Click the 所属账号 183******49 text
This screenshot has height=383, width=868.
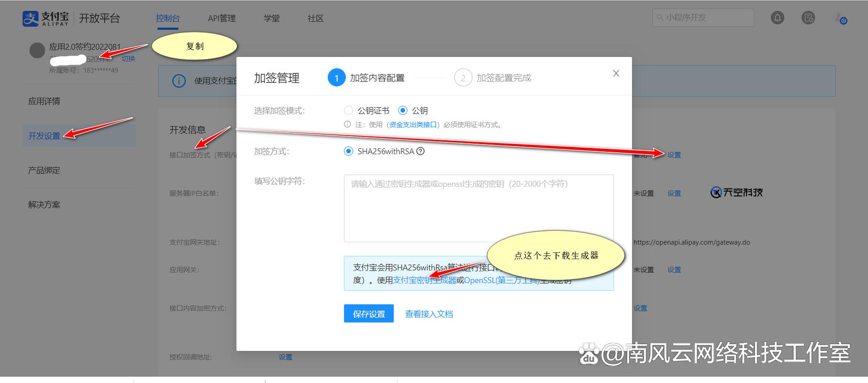[x=83, y=70]
